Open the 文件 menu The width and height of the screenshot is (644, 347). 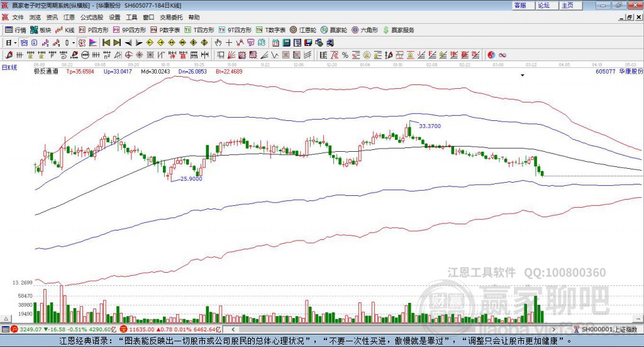tap(18, 17)
